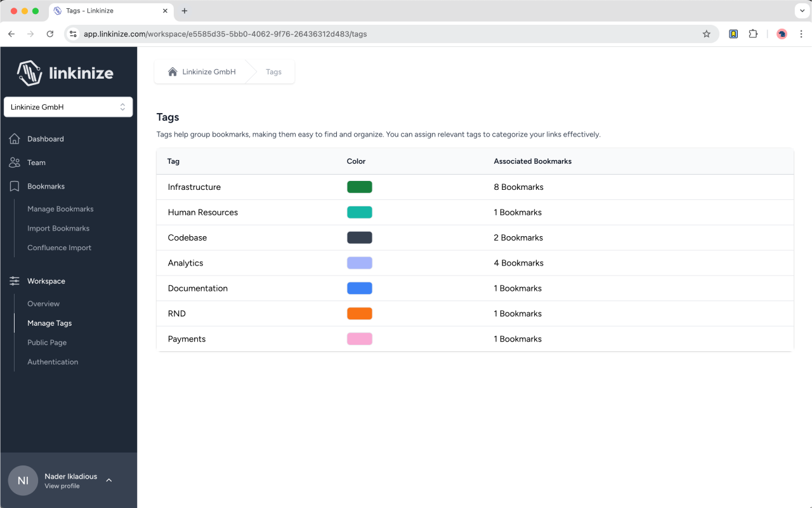Click the Team people icon

(x=15, y=163)
